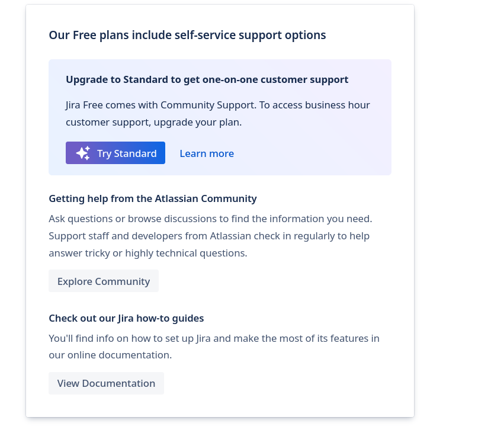Select the 'Check out our Jira how-to guides' heading

pos(126,318)
